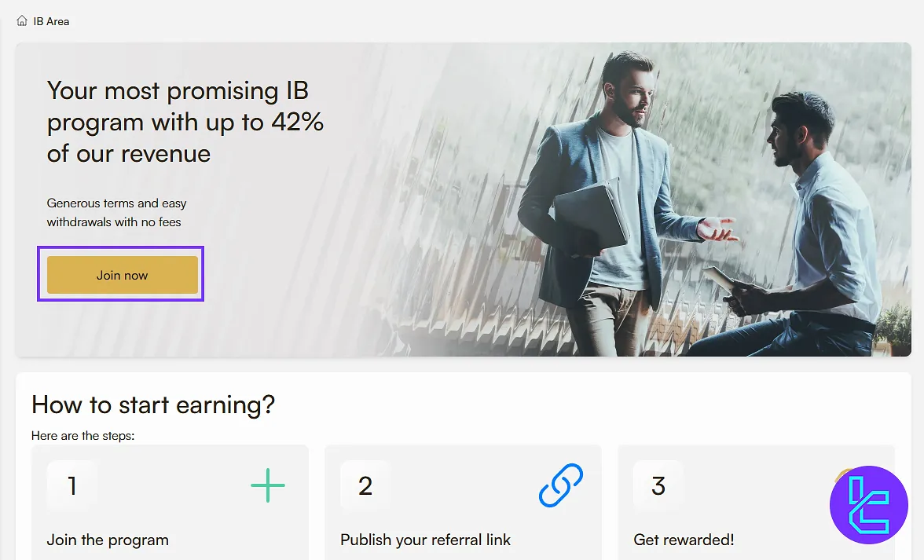Open the Get rewarded! step
The width and height of the screenshot is (924, 560).
pyautogui.click(x=684, y=540)
